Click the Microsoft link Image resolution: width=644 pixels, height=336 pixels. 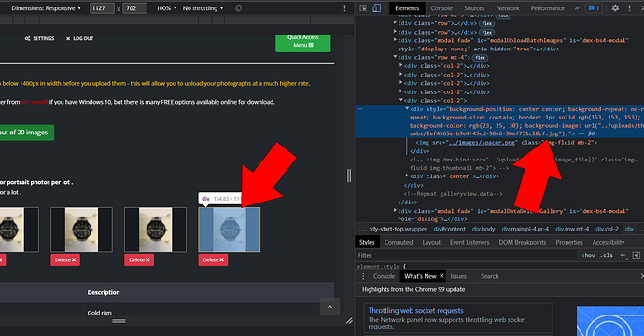coord(35,102)
